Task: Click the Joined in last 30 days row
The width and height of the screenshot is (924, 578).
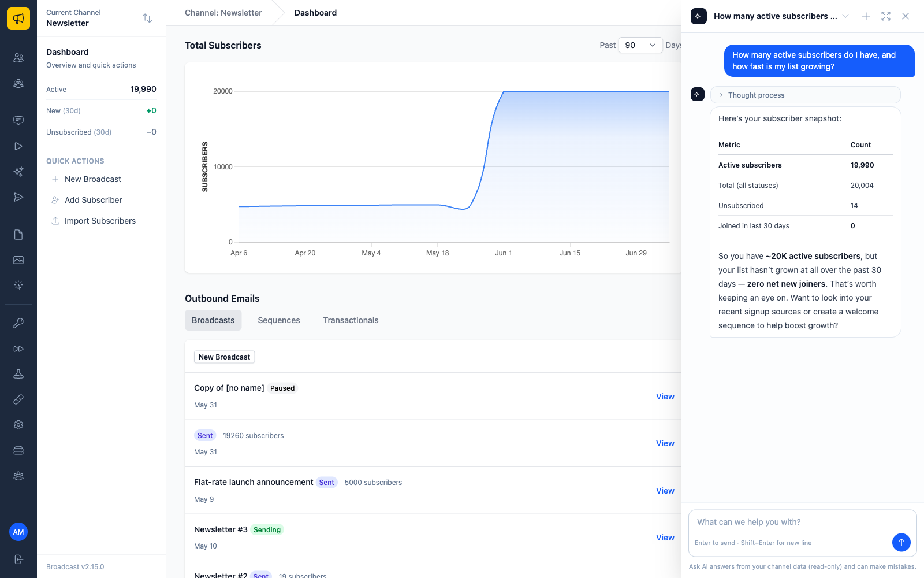Action: pos(805,226)
